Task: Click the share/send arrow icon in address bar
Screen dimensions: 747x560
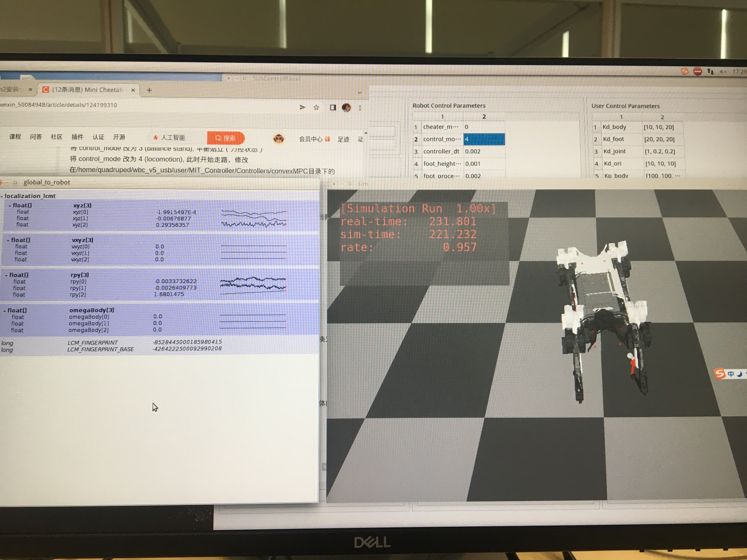Action: pos(302,107)
